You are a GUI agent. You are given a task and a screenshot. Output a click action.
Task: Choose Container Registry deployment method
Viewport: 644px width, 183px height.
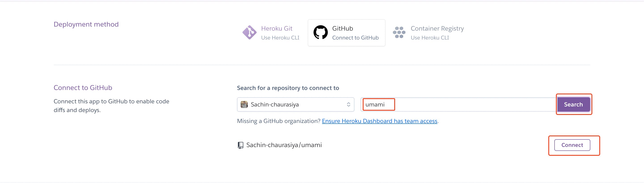[x=437, y=29]
